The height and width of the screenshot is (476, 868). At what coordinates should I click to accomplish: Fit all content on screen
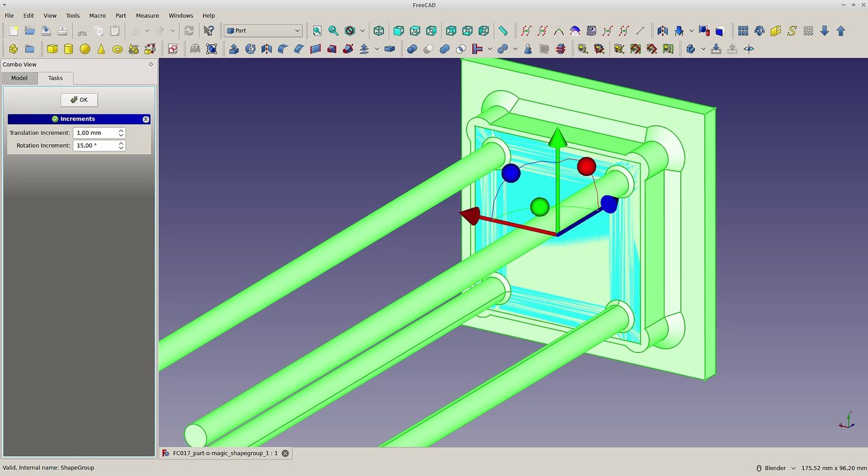317,30
